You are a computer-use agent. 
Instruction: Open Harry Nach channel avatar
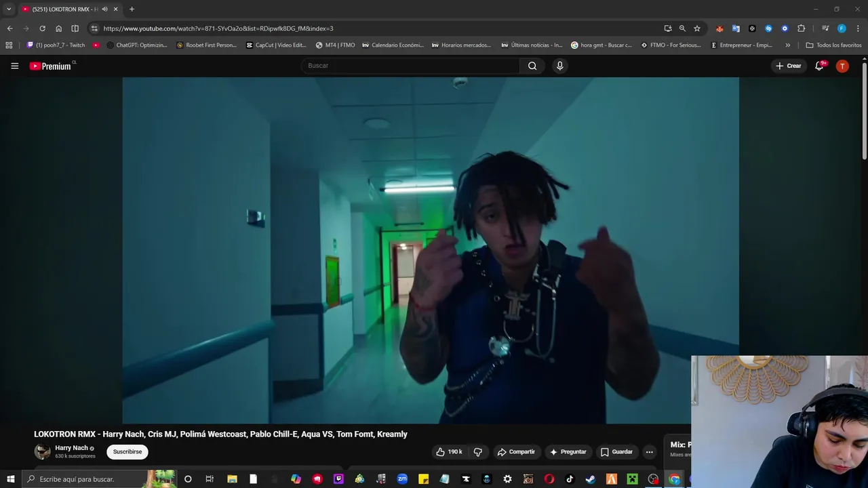click(x=42, y=451)
